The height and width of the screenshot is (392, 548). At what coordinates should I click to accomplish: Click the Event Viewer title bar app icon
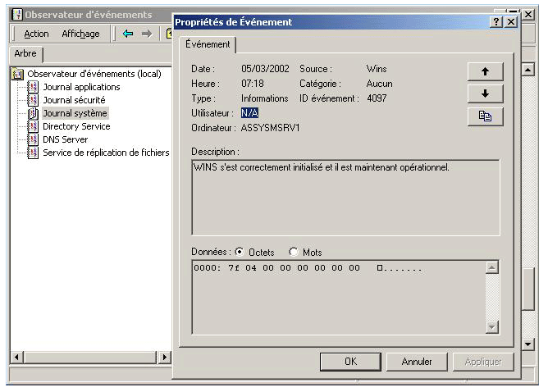[x=17, y=14]
